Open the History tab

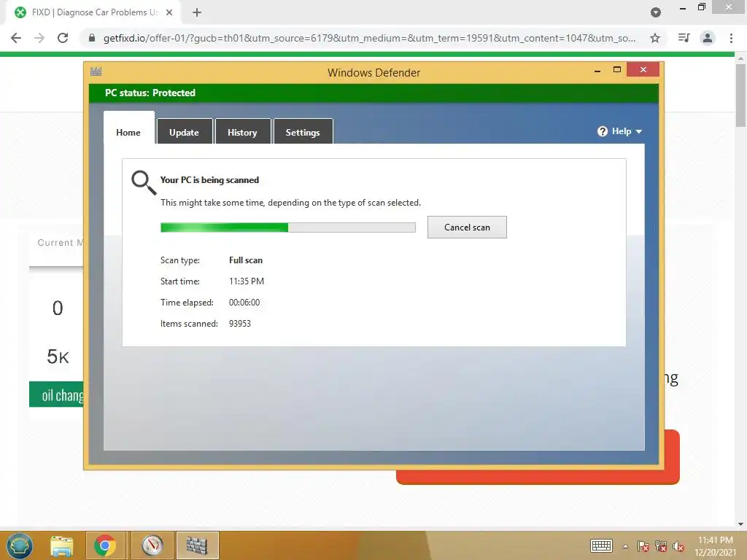coord(242,132)
